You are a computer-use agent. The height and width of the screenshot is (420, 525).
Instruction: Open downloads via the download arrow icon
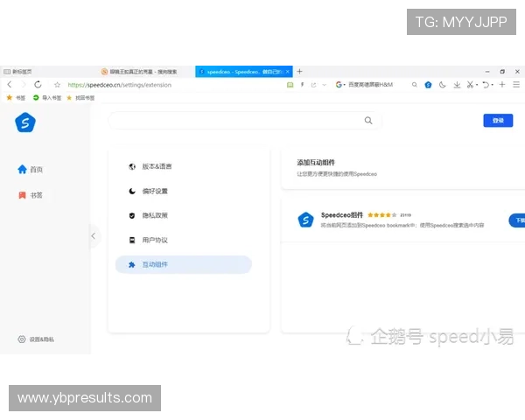tap(457, 85)
